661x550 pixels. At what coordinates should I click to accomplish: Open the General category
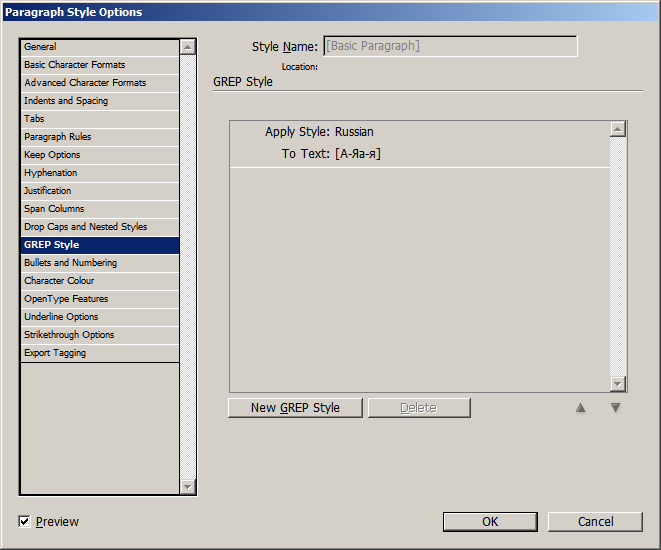(x=100, y=47)
